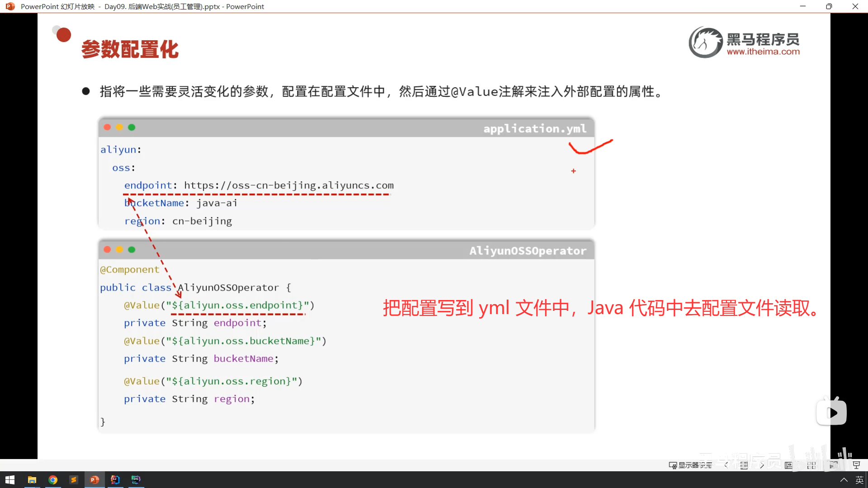Open notes pane icon in status bar
Viewport: 868px width, 488px height.
pos(744,465)
